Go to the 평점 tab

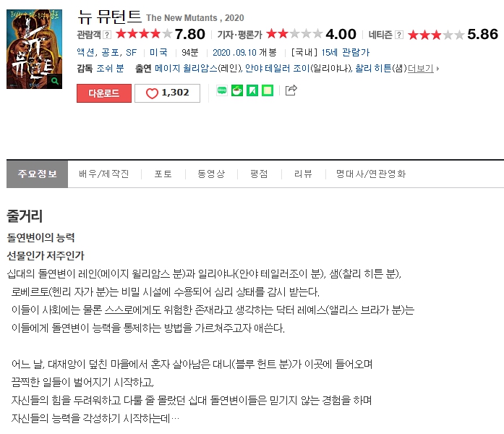pyautogui.click(x=259, y=174)
